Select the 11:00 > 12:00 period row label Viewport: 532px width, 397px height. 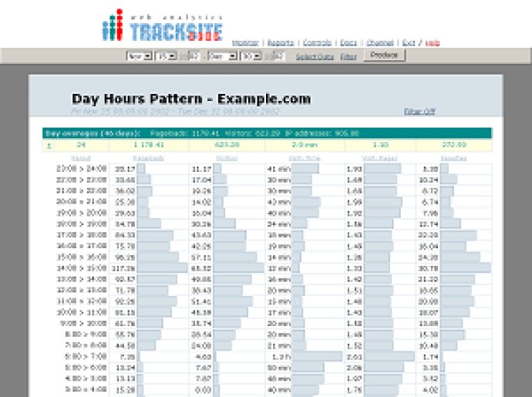click(82, 301)
